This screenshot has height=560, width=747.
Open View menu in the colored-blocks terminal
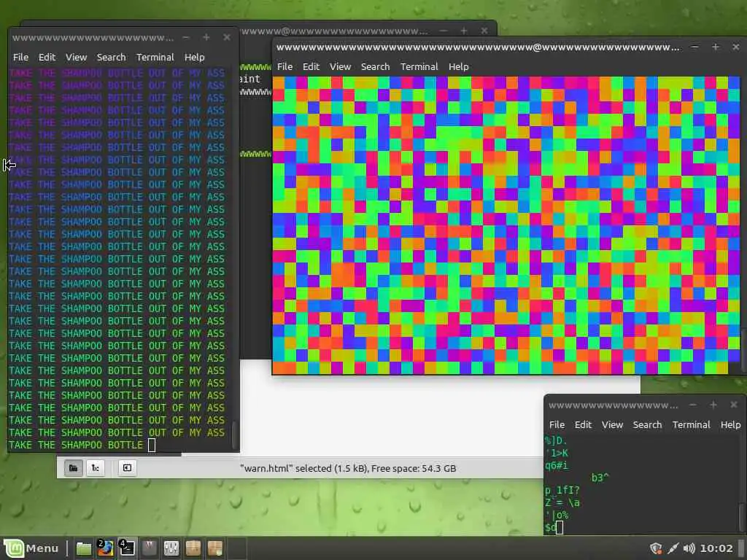[340, 66]
